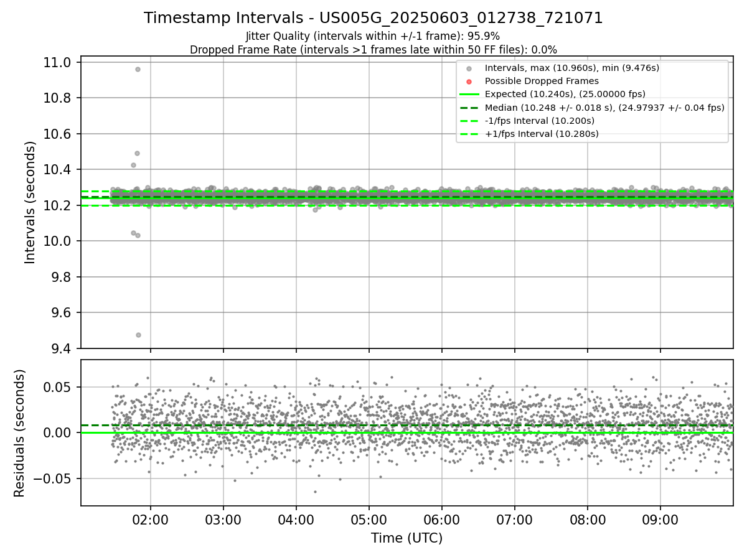The width and height of the screenshot is (747, 560).
Task: Click the '10.0' y-axis tick label
Action: point(58,241)
